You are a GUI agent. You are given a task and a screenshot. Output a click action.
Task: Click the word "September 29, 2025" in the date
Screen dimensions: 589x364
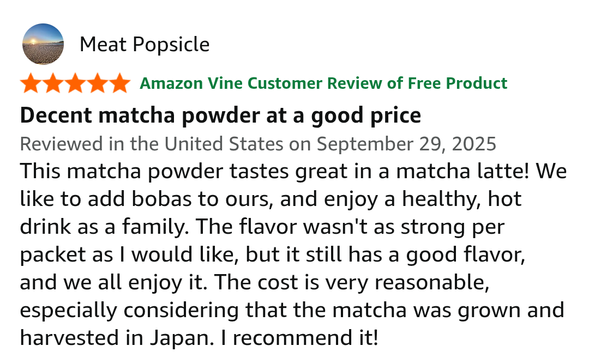[406, 144]
